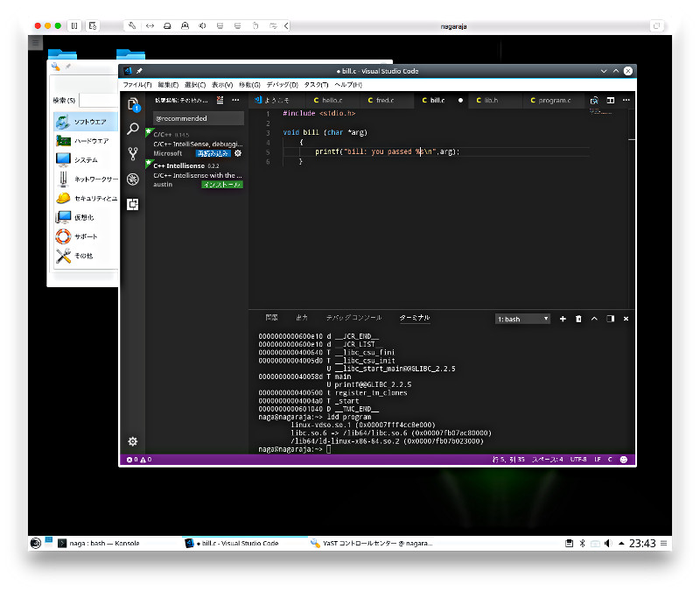Install the C++ Intellisense extension
The image size is (700, 591).
(x=222, y=185)
